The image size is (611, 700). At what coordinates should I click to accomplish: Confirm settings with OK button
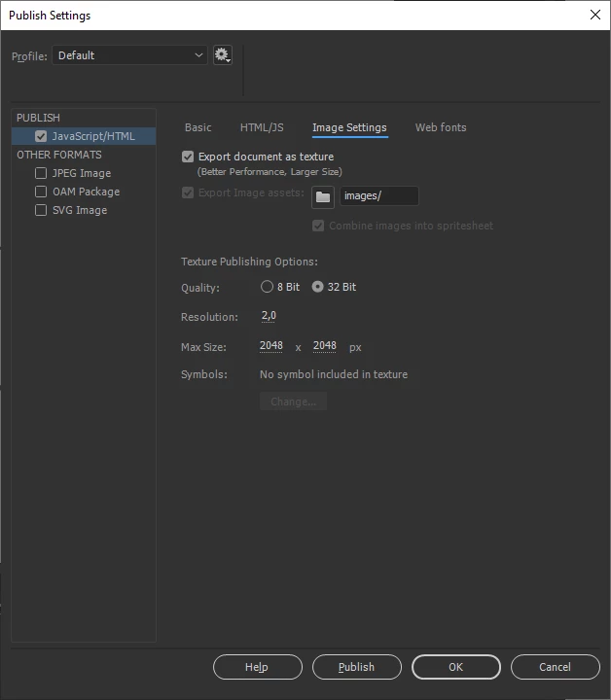[x=456, y=667]
